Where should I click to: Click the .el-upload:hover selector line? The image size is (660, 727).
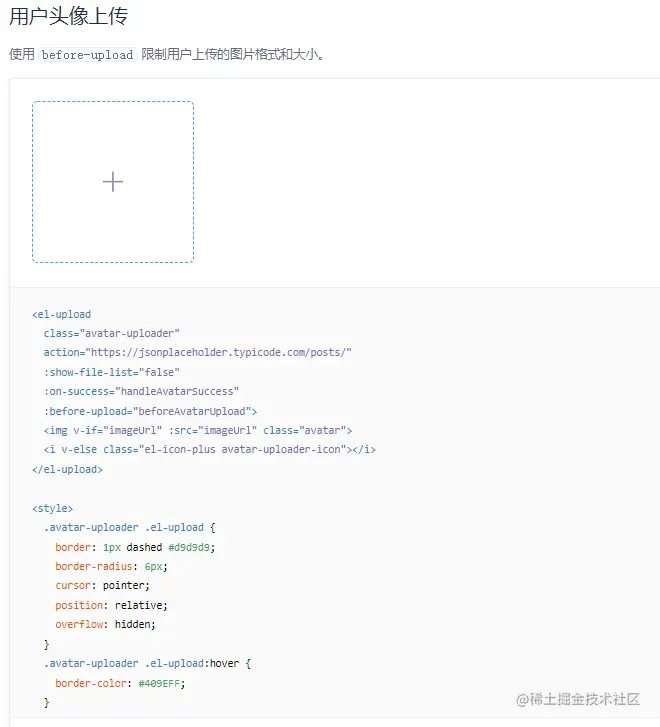(147, 663)
